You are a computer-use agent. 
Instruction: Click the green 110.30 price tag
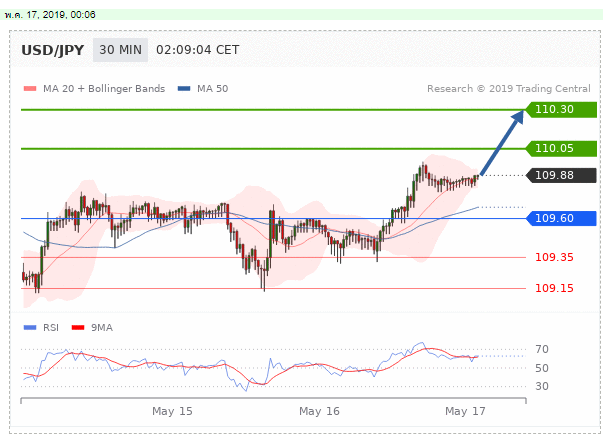point(561,110)
